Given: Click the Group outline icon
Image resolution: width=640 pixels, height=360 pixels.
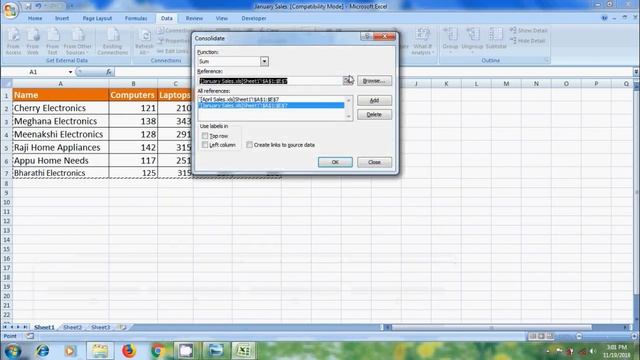Looking at the screenshot, I should pos(450,40).
